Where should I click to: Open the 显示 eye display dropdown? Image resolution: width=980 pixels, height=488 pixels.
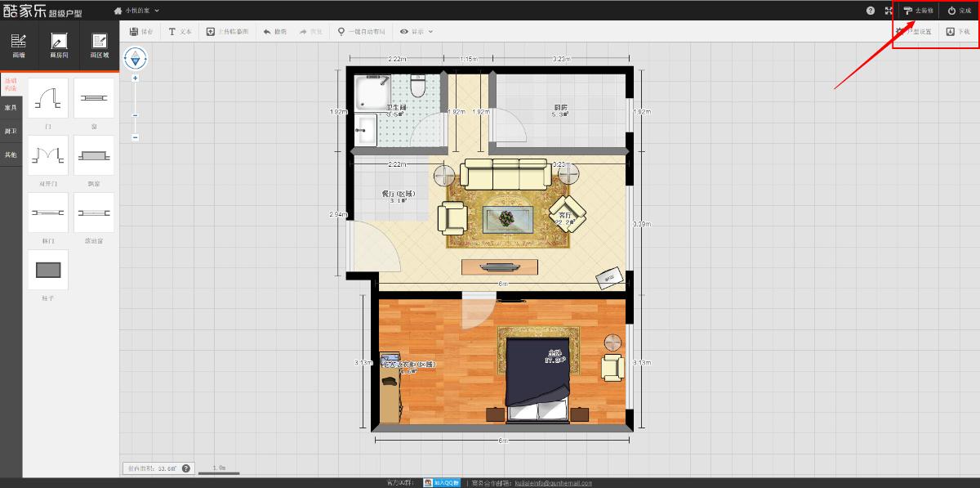[404, 32]
